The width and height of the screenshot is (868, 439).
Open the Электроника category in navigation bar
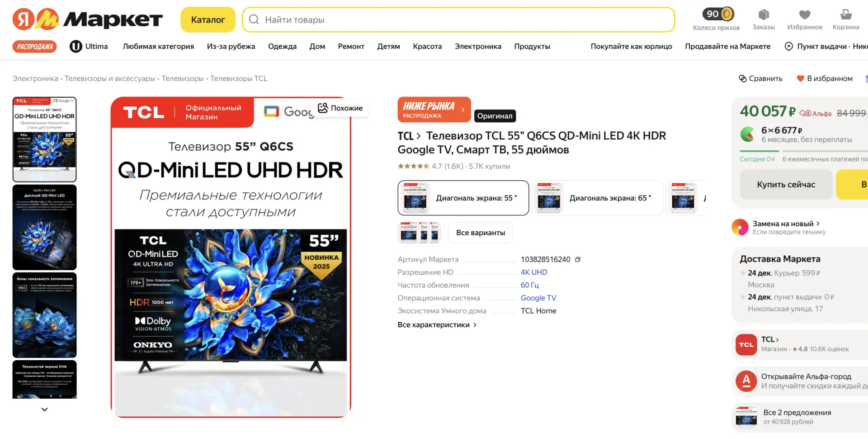coord(478,46)
